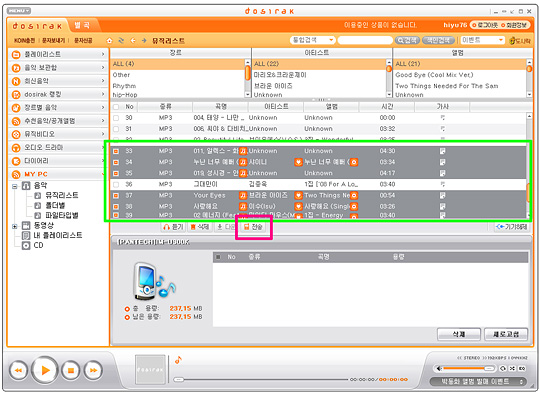Uncheck the box for song number 33

[x=116, y=151]
